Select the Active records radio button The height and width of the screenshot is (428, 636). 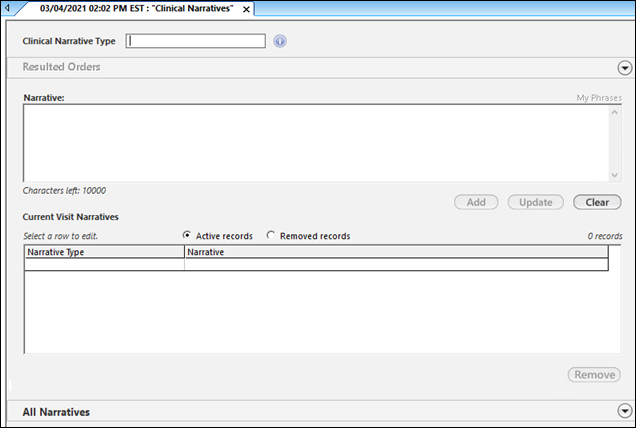(187, 235)
